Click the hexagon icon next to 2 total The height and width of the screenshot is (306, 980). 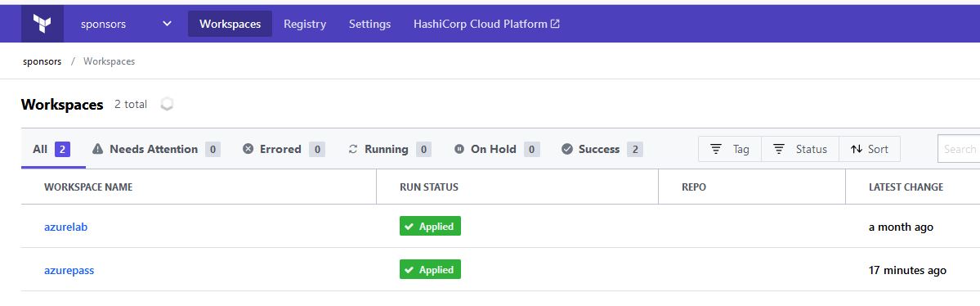[166, 105]
